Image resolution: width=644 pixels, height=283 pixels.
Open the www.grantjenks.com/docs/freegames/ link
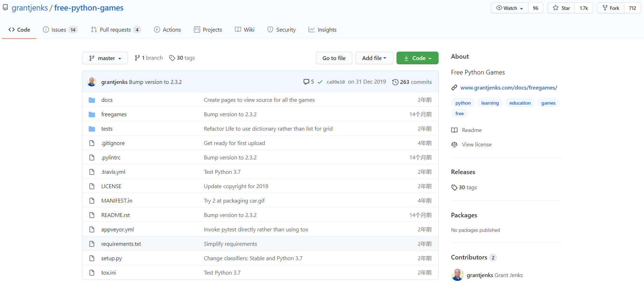click(509, 87)
